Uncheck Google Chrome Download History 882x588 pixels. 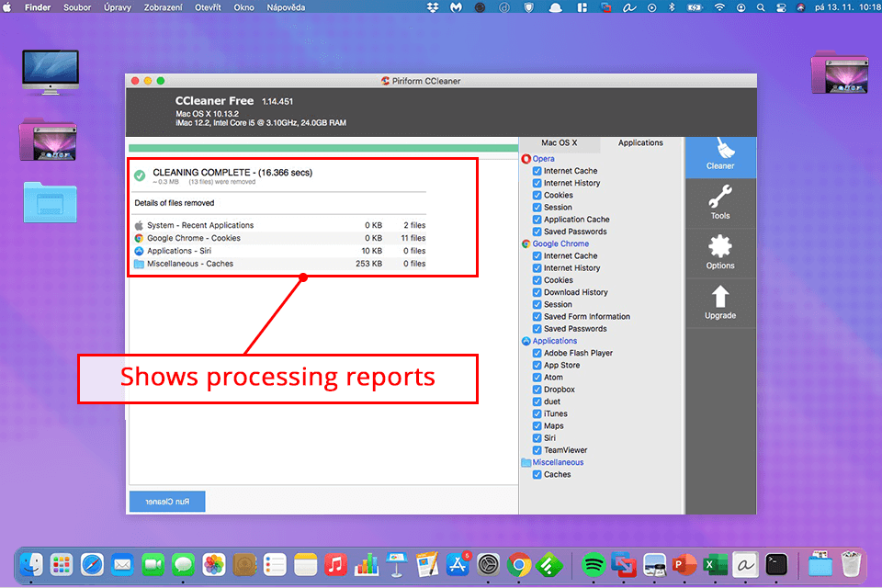pos(537,292)
